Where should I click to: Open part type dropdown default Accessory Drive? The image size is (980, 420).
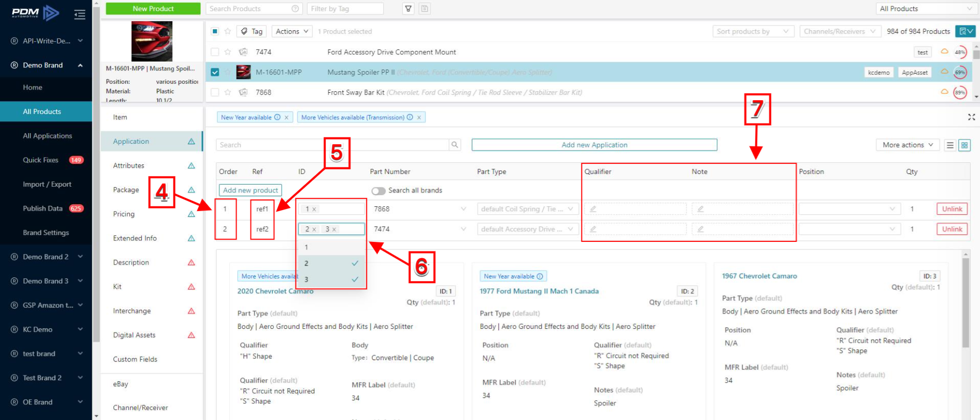527,229
